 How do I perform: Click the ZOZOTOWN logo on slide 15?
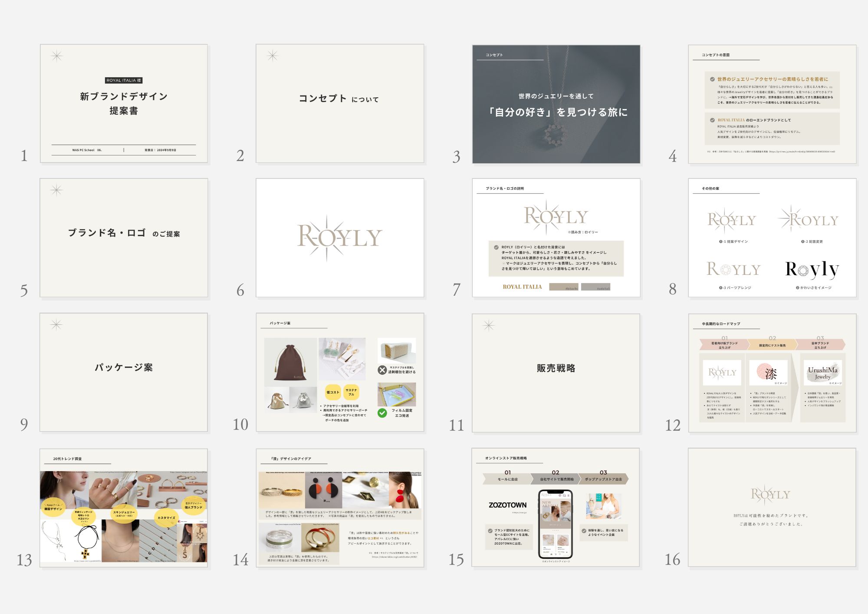pos(507,505)
